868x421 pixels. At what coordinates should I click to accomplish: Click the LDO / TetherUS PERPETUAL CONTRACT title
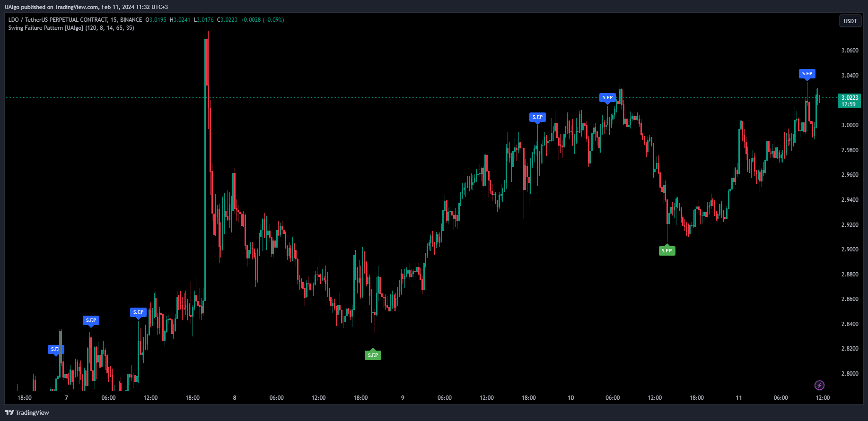click(x=75, y=20)
